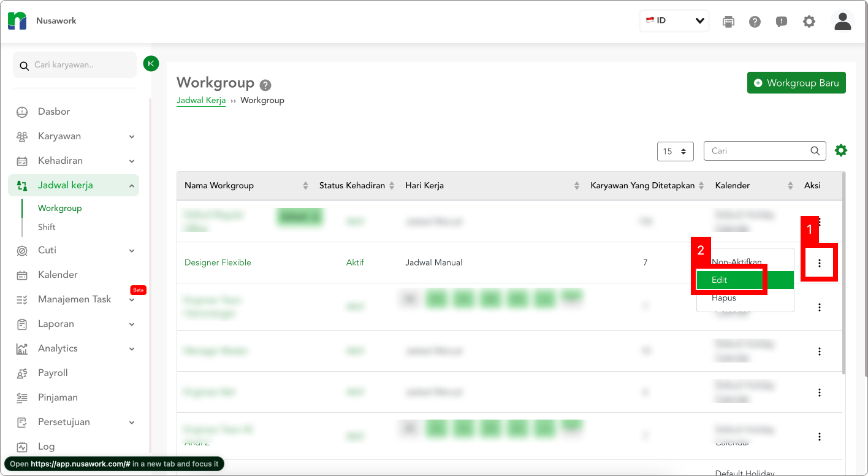Open the help question mark icon in header
This screenshot has height=476, width=868.
755,21
